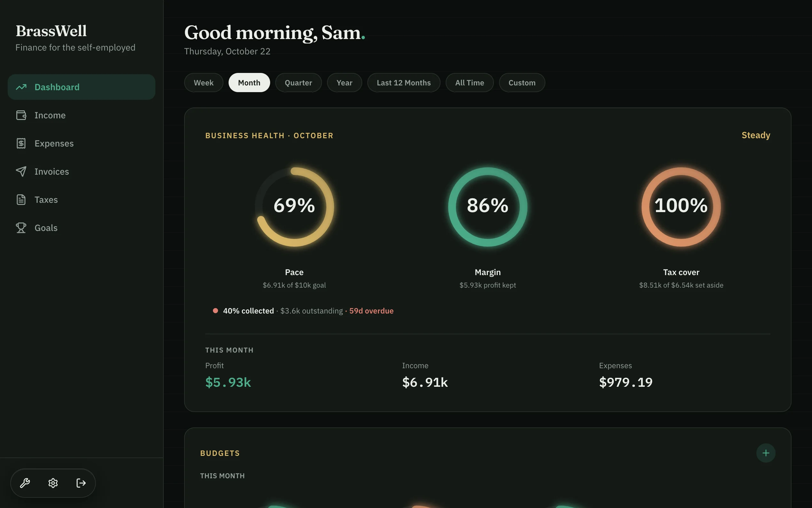Click the red collection status dot

point(215,311)
